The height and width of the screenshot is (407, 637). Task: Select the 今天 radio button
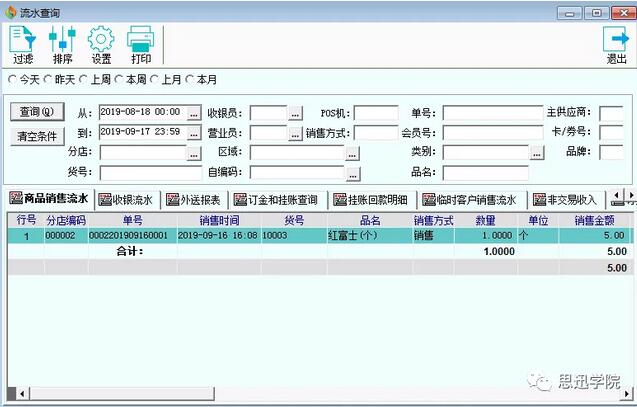coord(12,79)
